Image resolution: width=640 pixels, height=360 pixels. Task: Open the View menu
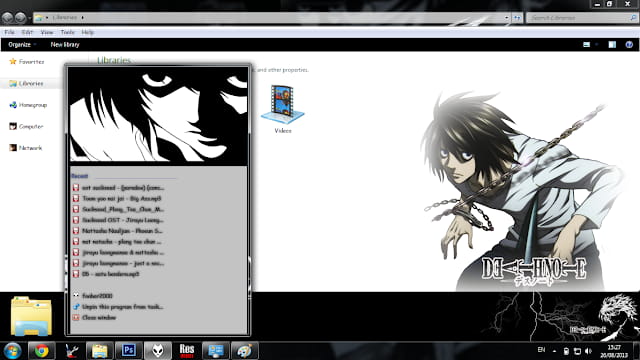pyautogui.click(x=47, y=32)
